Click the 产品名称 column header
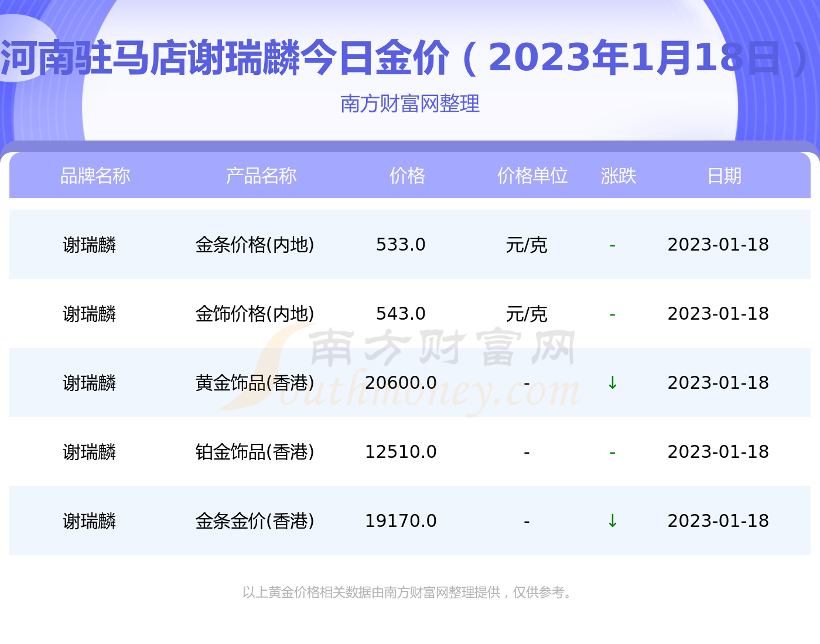 (261, 176)
